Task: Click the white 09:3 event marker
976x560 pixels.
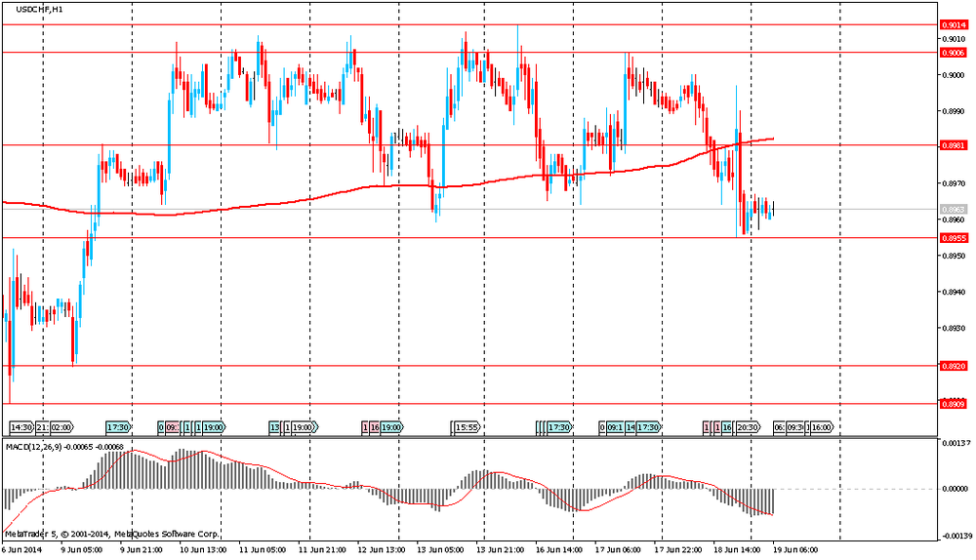Action: [x=794, y=427]
